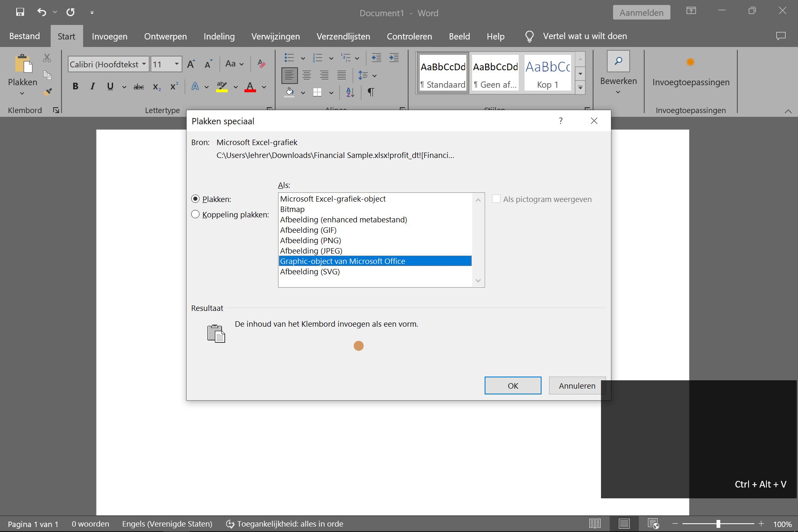Expand underline style dropdown arrow

[124, 87]
